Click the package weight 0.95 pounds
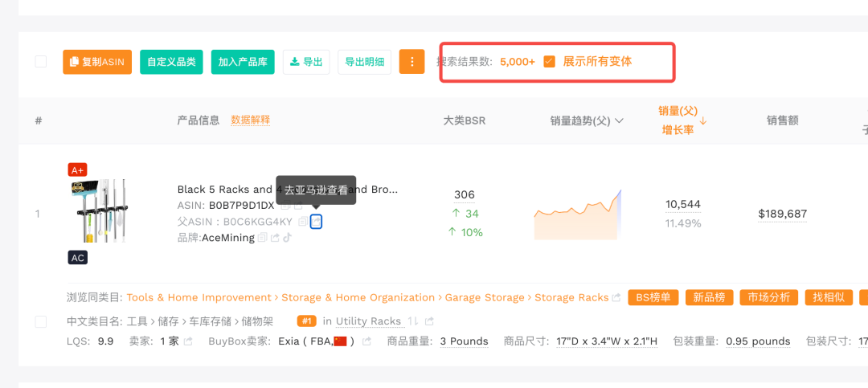Image resolution: width=868 pixels, height=388 pixels. pyautogui.click(x=758, y=341)
